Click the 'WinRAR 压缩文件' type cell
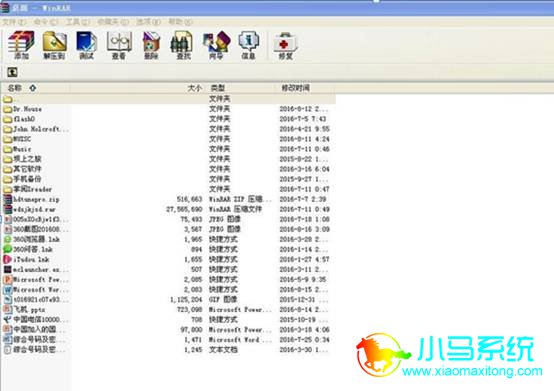554x391 pixels. 235,209
